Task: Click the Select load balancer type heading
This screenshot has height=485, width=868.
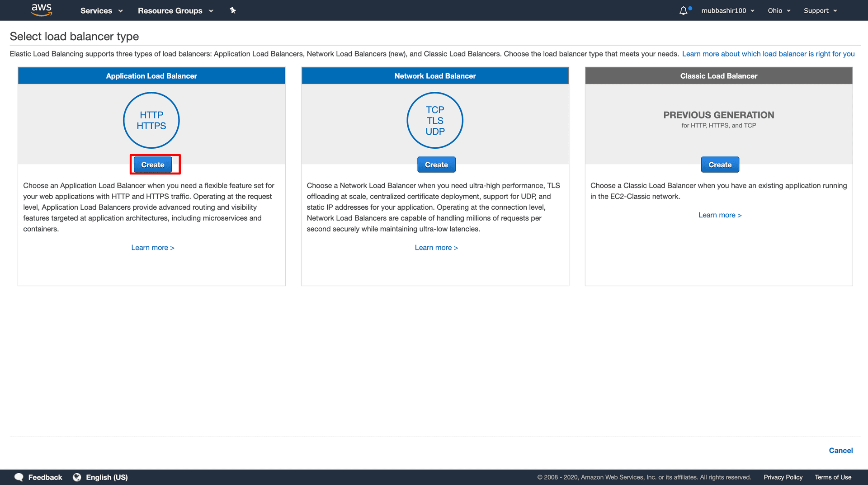Action: [x=74, y=36]
